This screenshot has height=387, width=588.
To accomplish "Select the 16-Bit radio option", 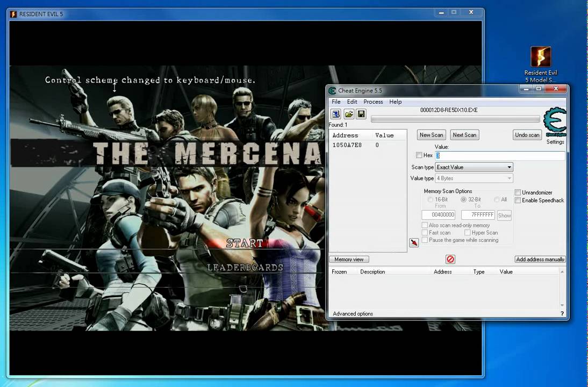I will tap(430, 199).
